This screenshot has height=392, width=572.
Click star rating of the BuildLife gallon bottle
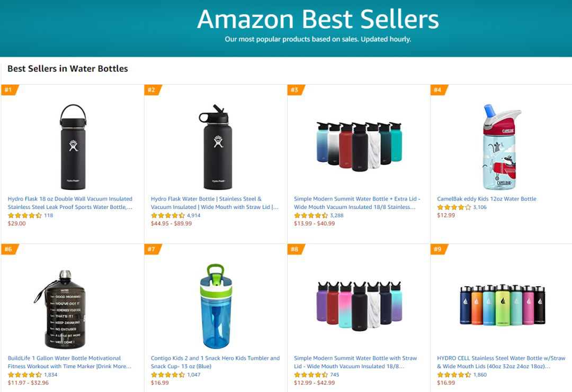point(24,375)
